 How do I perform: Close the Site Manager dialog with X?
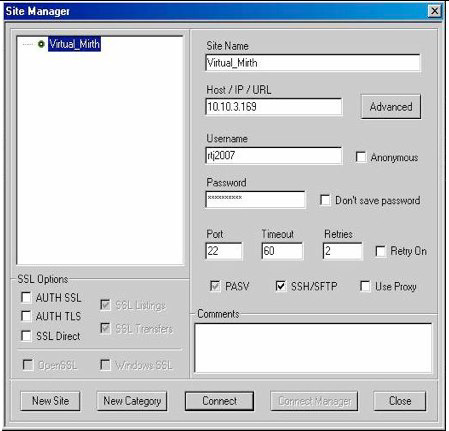point(434,11)
